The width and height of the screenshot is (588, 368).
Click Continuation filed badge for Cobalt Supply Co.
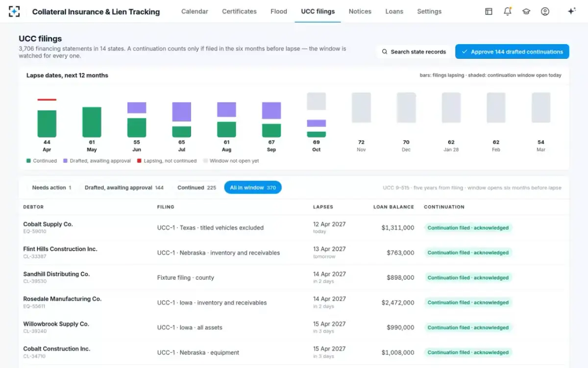468,228
